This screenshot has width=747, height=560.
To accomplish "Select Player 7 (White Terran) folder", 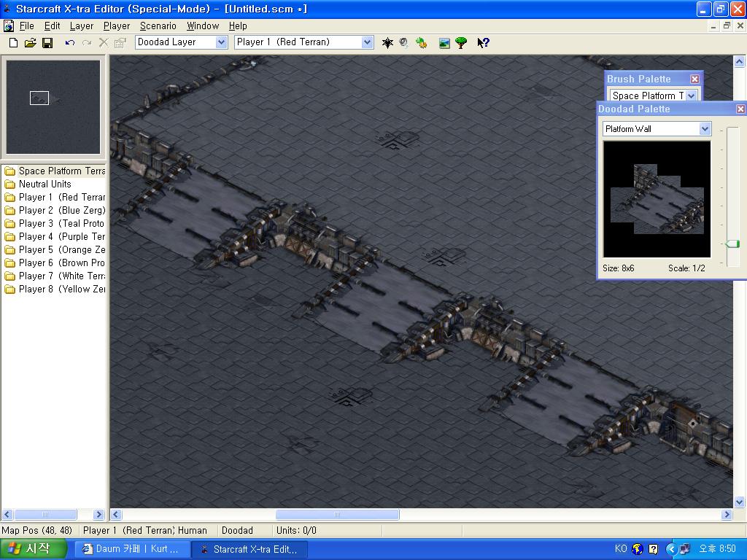I will (x=54, y=276).
